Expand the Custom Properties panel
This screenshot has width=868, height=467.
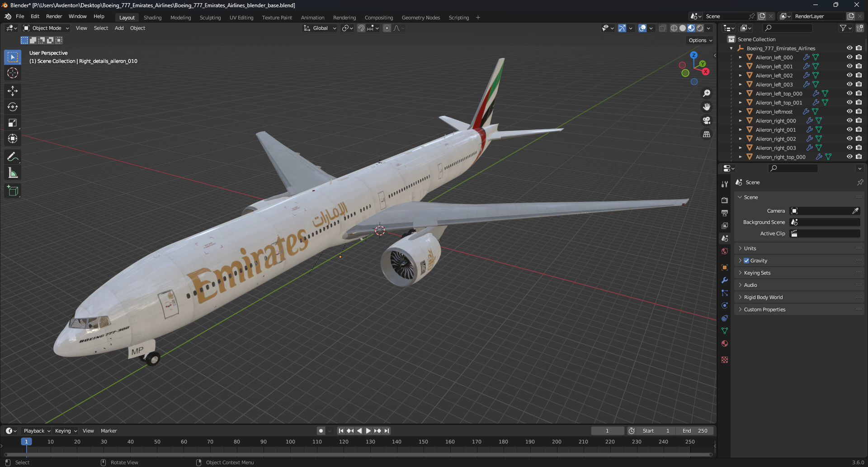799,310
